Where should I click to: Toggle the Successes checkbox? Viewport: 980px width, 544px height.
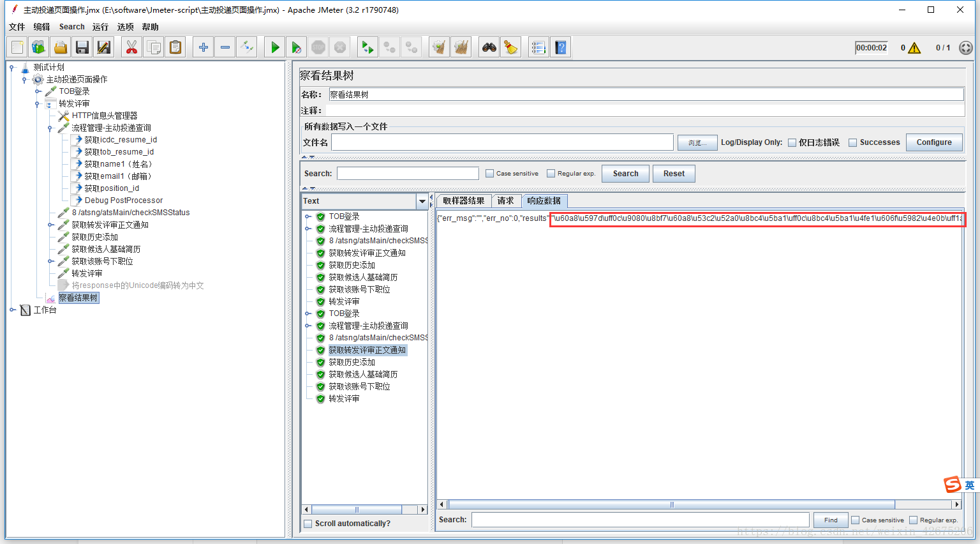(852, 143)
